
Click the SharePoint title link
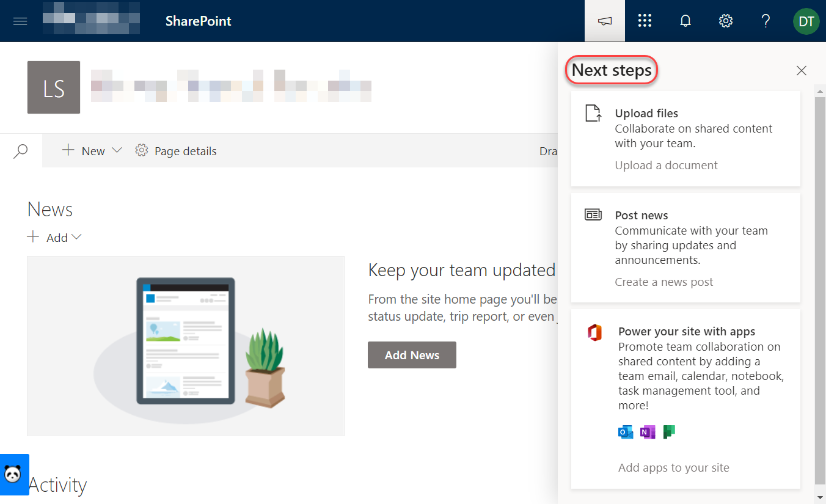[x=199, y=21]
